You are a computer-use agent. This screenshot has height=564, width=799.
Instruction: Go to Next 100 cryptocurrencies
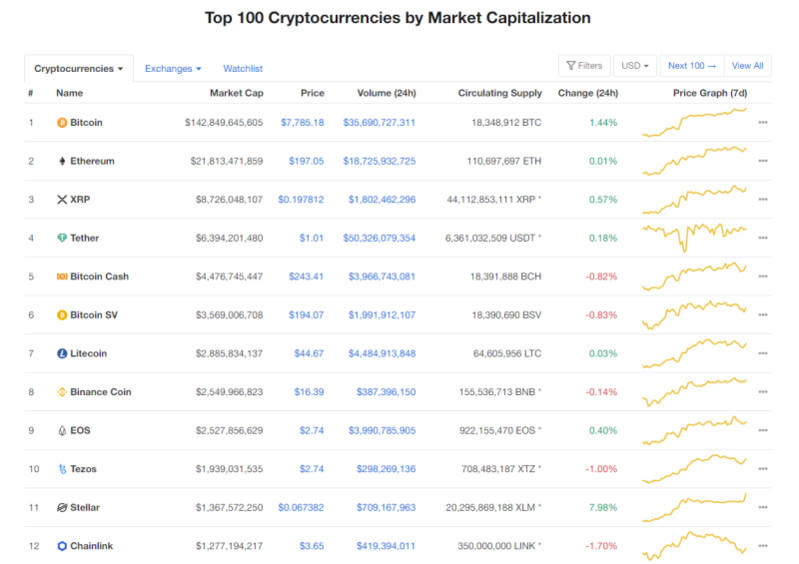[692, 66]
